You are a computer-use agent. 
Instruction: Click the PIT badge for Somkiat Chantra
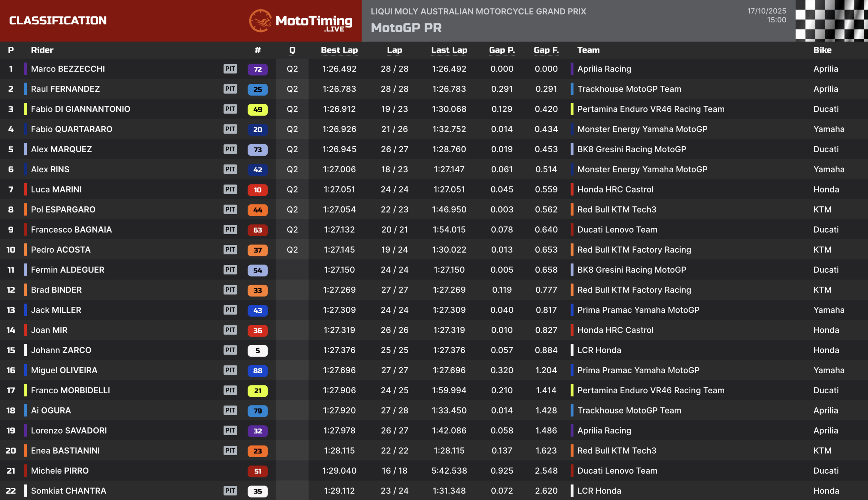(230, 491)
